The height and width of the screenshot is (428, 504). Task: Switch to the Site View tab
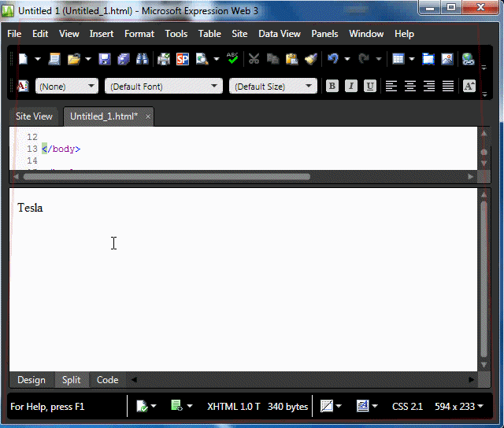click(x=34, y=116)
